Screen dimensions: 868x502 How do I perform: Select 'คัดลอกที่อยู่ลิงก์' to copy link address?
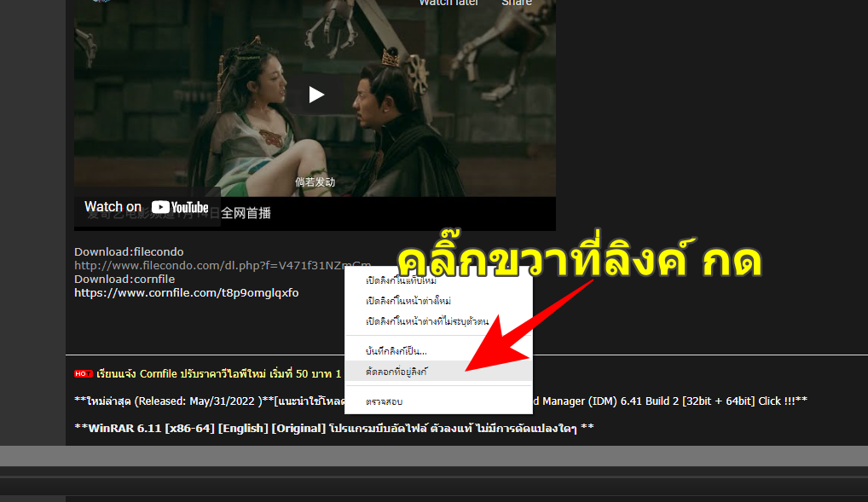pyautogui.click(x=438, y=372)
